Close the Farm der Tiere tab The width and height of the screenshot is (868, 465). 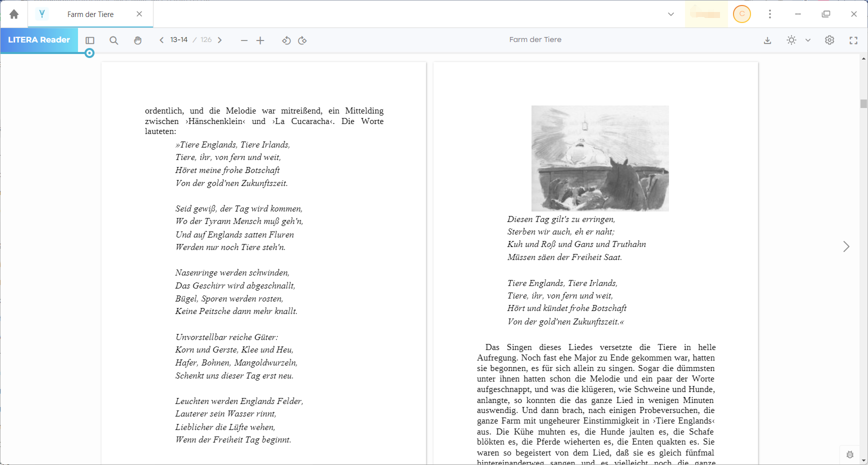pyautogui.click(x=139, y=14)
